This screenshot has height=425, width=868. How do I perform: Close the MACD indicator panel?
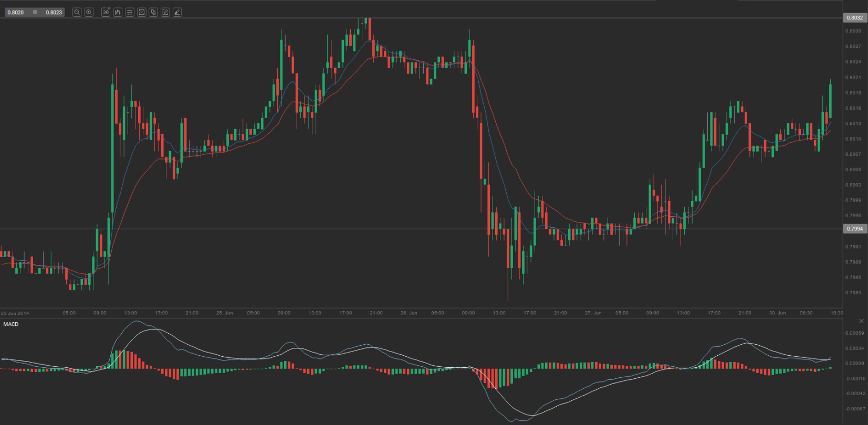point(861,321)
